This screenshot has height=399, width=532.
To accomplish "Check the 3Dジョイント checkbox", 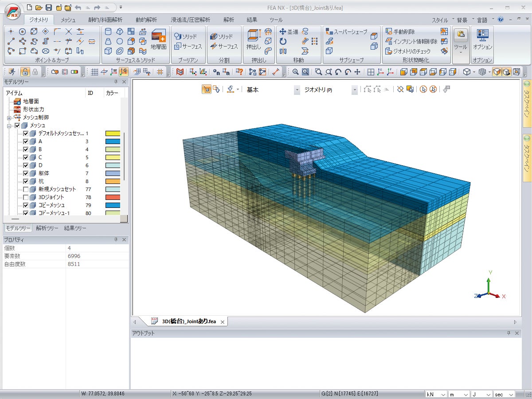I will (26, 197).
